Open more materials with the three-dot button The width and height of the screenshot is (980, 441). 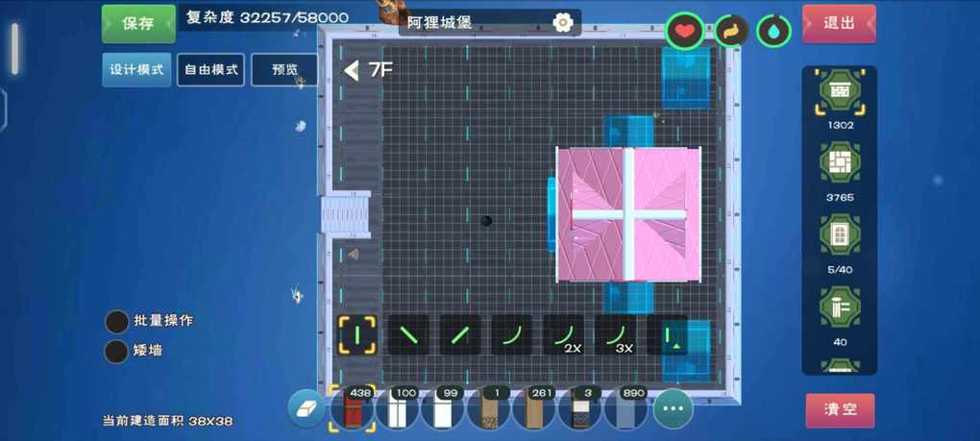pyautogui.click(x=674, y=409)
